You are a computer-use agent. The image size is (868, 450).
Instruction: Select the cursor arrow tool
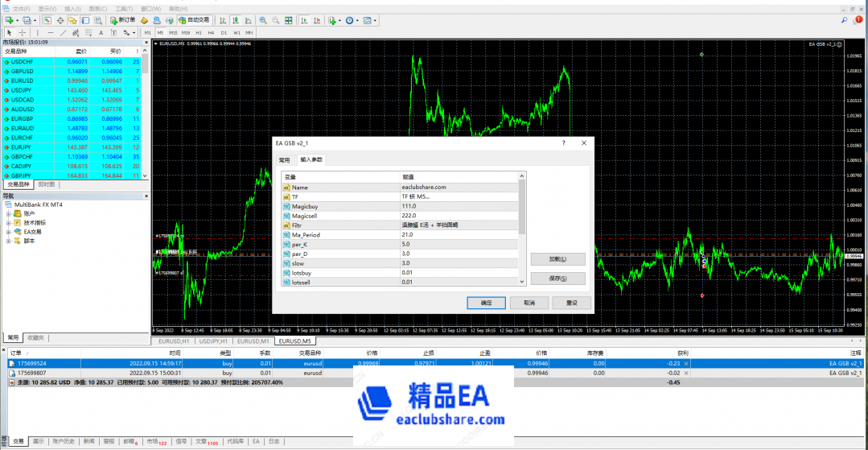tap(10, 33)
